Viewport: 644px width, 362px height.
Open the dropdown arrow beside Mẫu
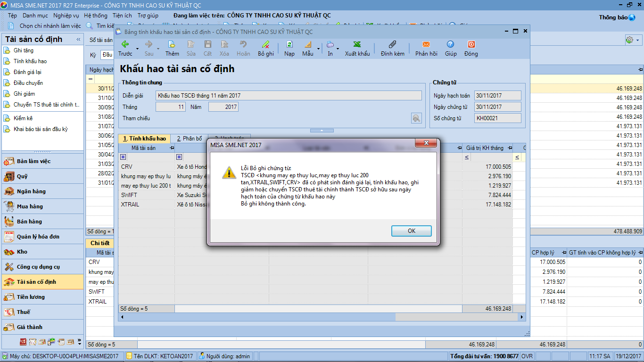point(318,49)
